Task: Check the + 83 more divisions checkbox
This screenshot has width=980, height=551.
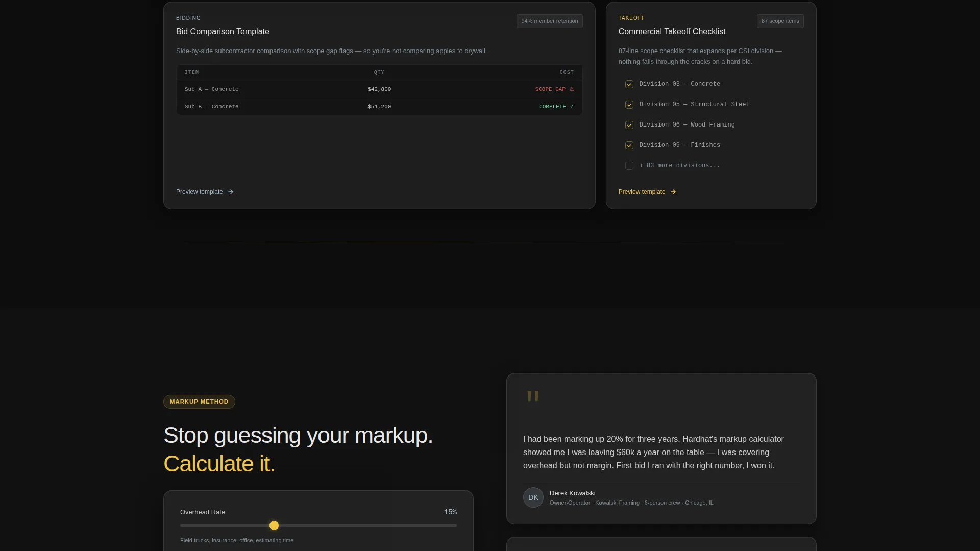Action: pos(629,166)
